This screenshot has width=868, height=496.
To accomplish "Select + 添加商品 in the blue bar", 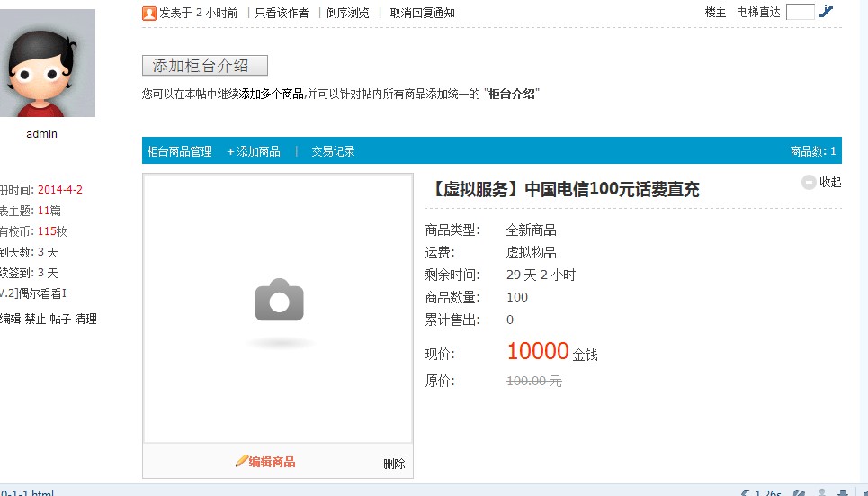I will coord(254,151).
